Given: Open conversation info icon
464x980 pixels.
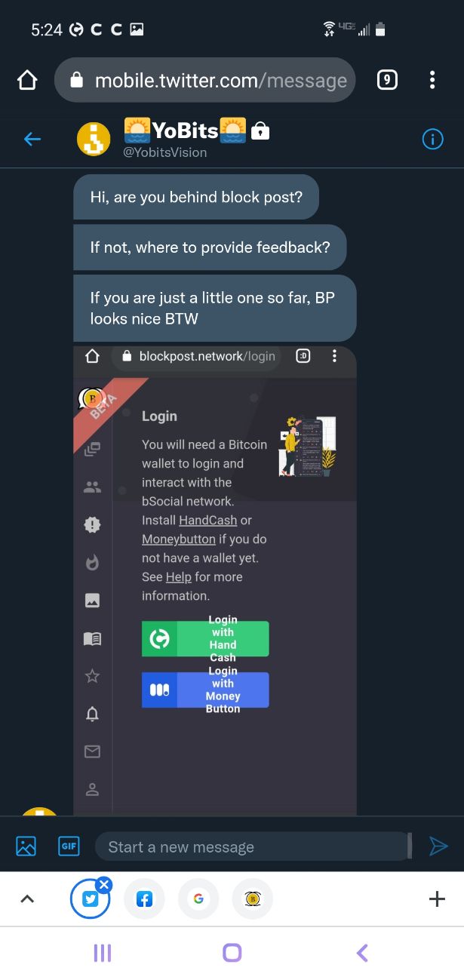Looking at the screenshot, I should pyautogui.click(x=432, y=139).
